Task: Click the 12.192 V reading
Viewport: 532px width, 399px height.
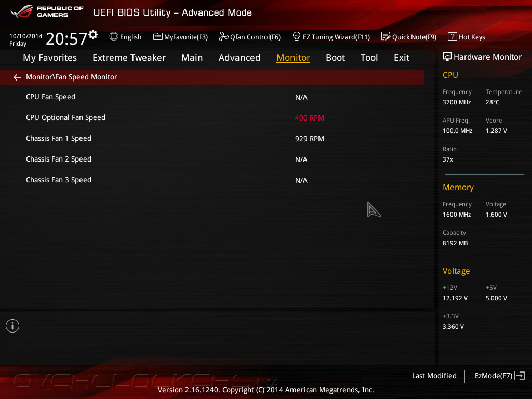Action: (x=455, y=298)
